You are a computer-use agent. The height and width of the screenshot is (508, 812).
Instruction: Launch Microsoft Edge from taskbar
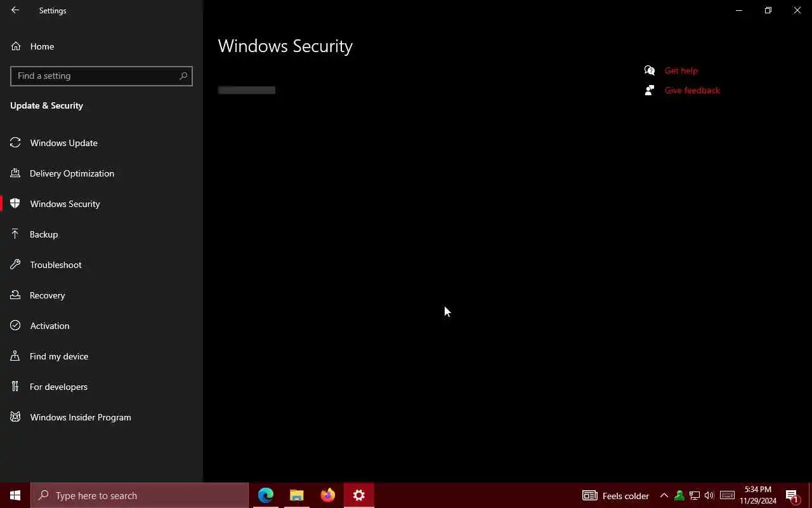pos(266,495)
